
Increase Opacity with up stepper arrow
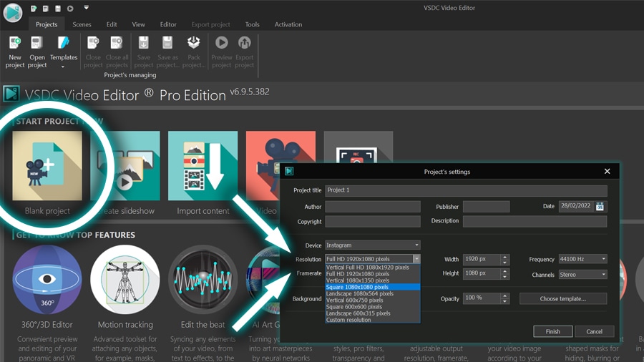[504, 295]
